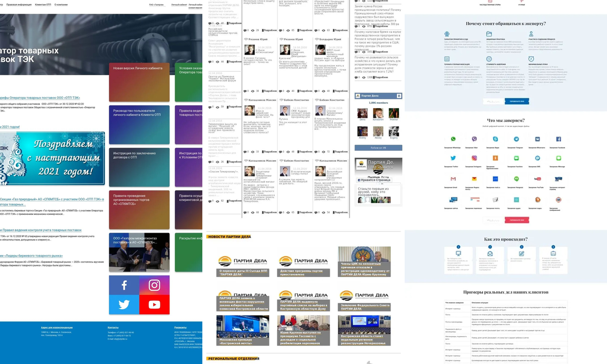Click the heading Примеры реальных дел наших клиентов
Screen dimensions: 607x364
(x=506, y=292)
